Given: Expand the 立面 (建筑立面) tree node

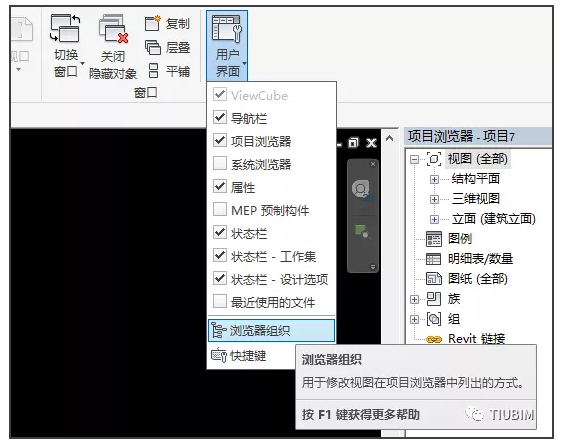Looking at the screenshot, I should tap(434, 219).
